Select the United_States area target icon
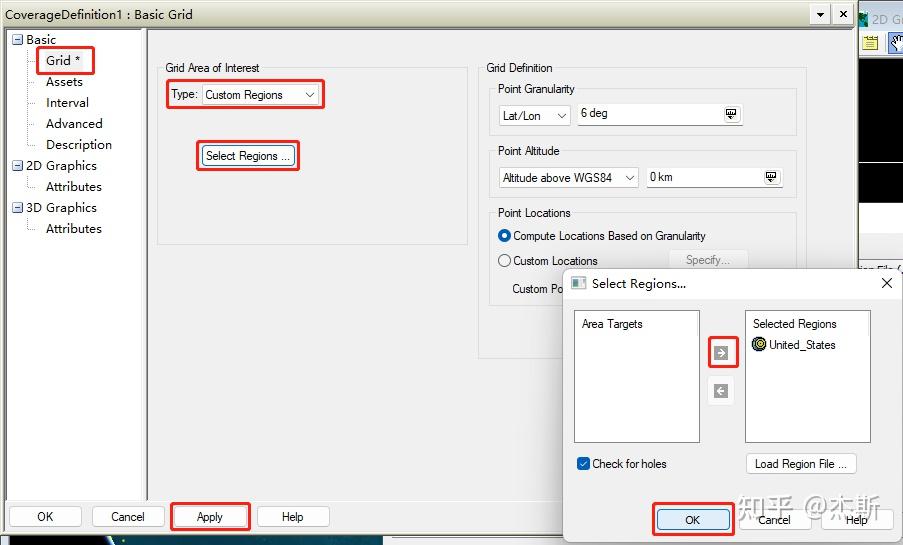 coord(759,345)
